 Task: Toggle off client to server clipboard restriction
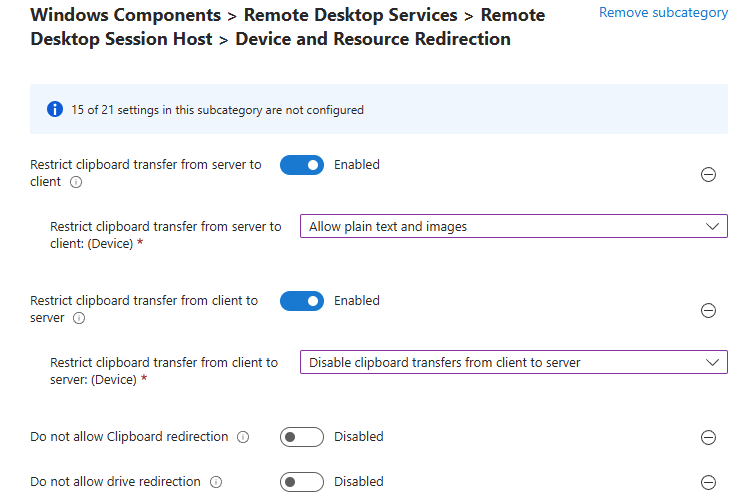(x=302, y=301)
